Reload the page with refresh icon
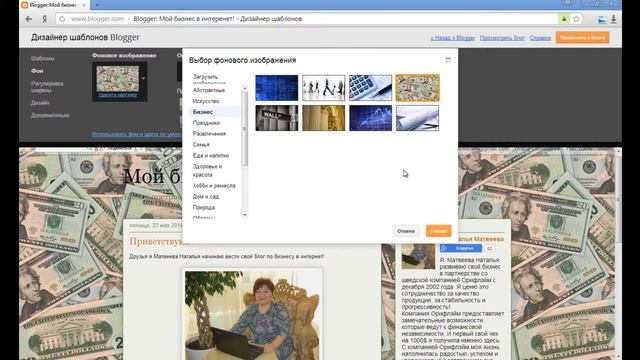The height and width of the screenshot is (360, 640). [62, 19]
